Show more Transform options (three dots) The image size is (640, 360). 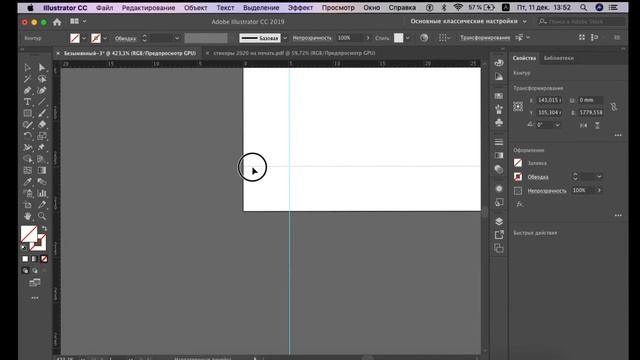tap(618, 135)
